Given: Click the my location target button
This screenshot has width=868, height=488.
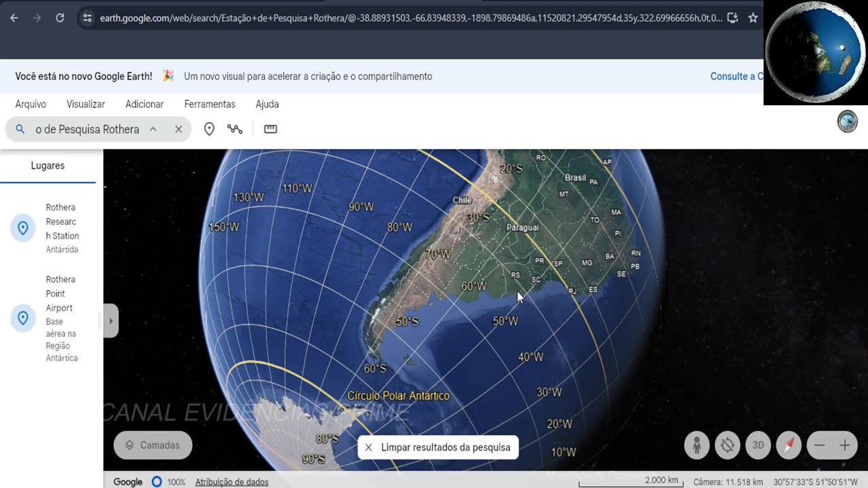Looking at the screenshot, I should point(728,445).
